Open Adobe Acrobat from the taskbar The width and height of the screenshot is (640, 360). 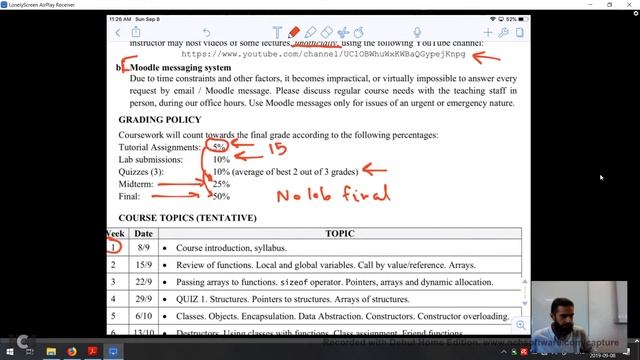(93, 351)
